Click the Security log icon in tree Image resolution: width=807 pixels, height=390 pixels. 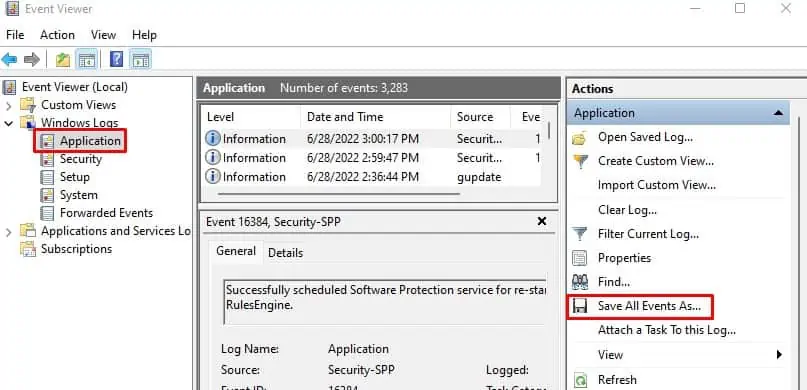point(47,159)
